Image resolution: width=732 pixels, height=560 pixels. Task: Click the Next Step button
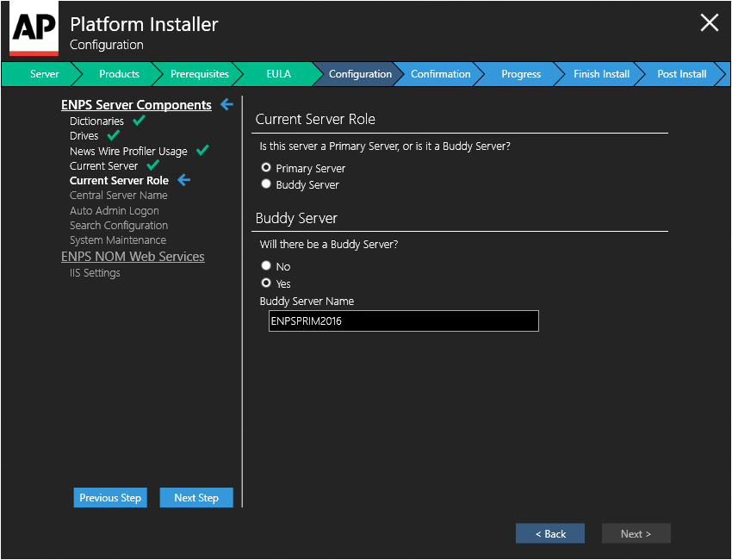point(196,497)
